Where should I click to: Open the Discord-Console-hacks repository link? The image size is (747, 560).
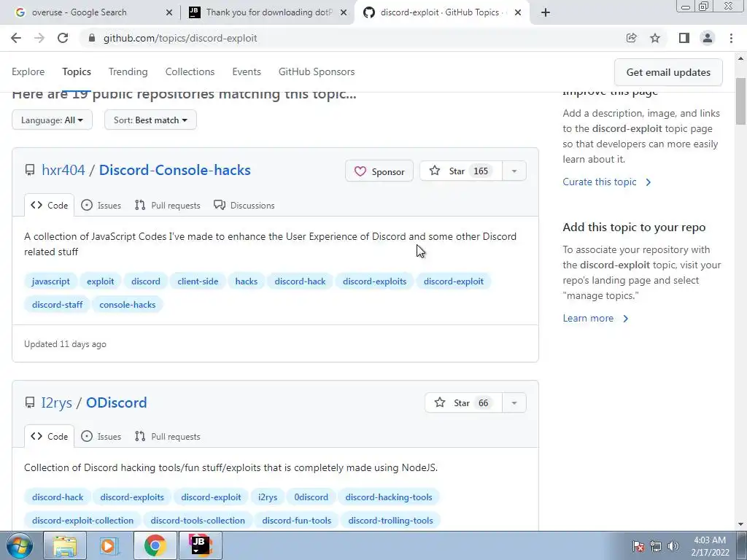[x=175, y=170]
